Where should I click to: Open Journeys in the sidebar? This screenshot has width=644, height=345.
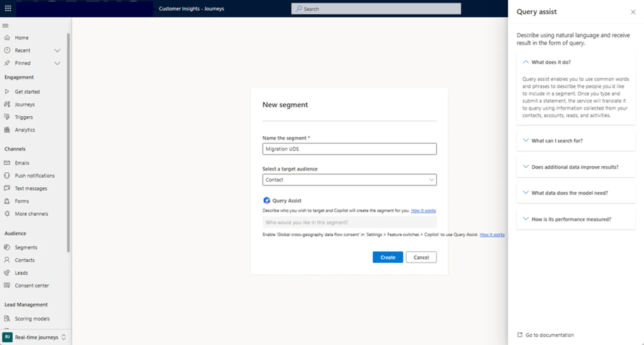click(x=24, y=104)
